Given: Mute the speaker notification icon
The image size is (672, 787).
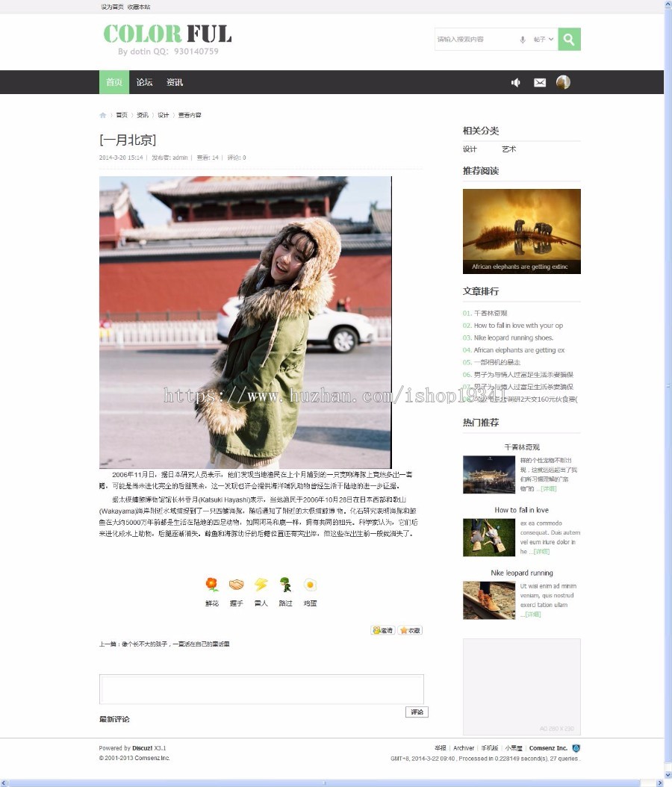Looking at the screenshot, I should [x=515, y=82].
